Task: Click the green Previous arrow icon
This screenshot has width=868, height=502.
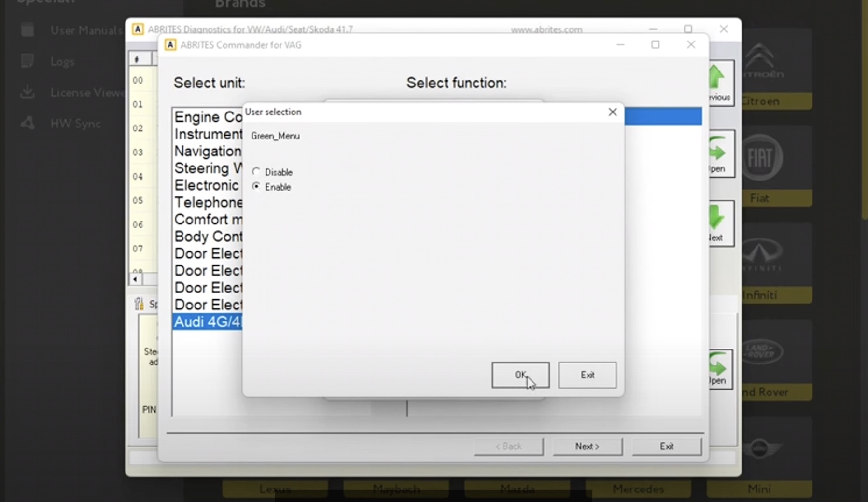Action: pyautogui.click(x=717, y=77)
